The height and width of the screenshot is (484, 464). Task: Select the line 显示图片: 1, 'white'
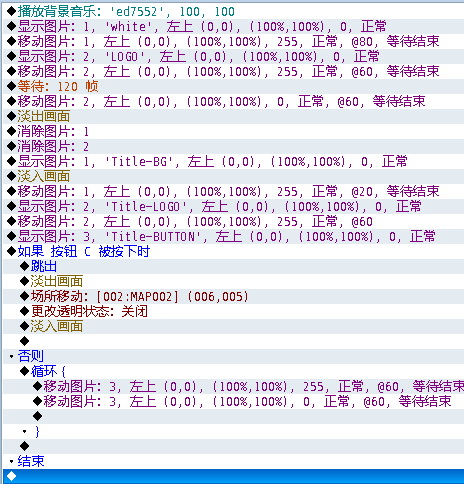[233, 27]
